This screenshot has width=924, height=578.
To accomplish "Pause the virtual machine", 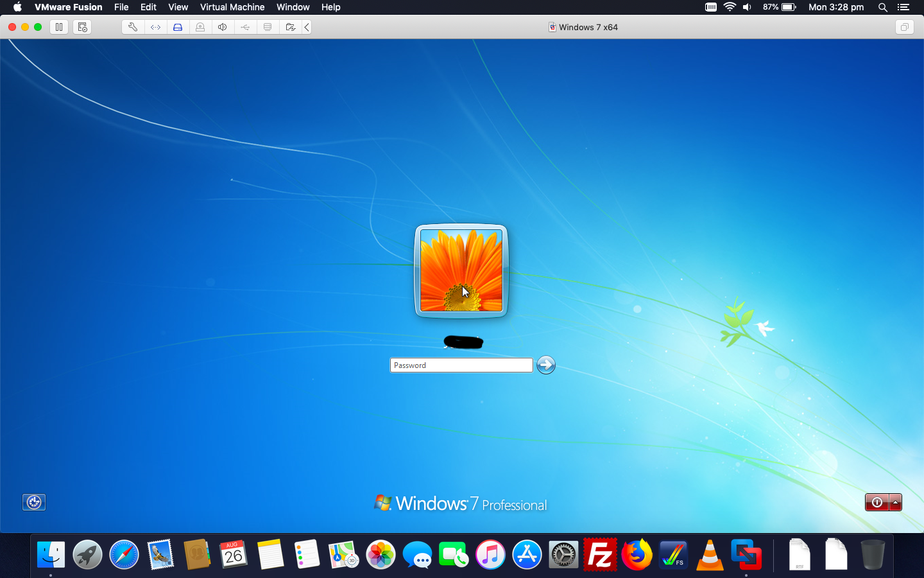I will coord(59,27).
